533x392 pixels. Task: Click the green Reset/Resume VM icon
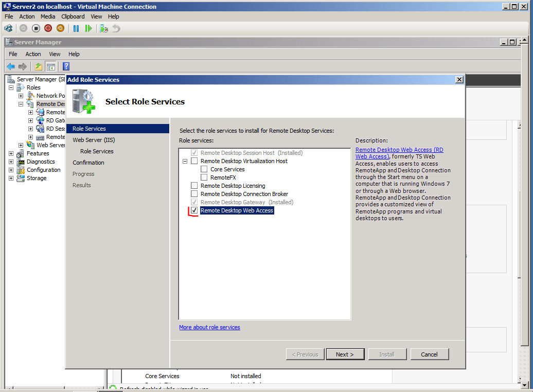(x=88, y=29)
